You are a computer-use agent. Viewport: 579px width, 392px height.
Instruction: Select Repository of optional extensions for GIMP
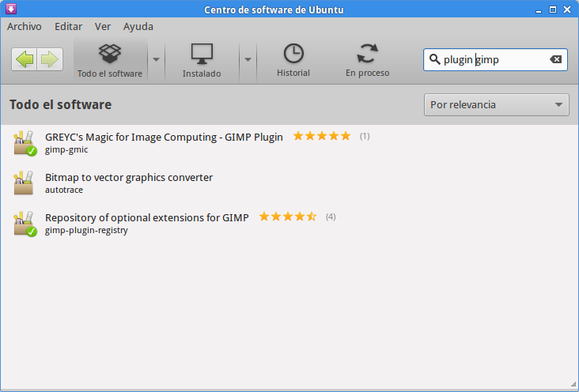coord(146,217)
